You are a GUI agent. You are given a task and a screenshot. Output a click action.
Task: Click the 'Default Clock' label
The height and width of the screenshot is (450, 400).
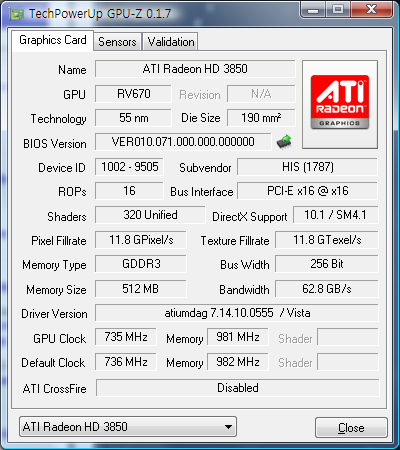[53, 363]
